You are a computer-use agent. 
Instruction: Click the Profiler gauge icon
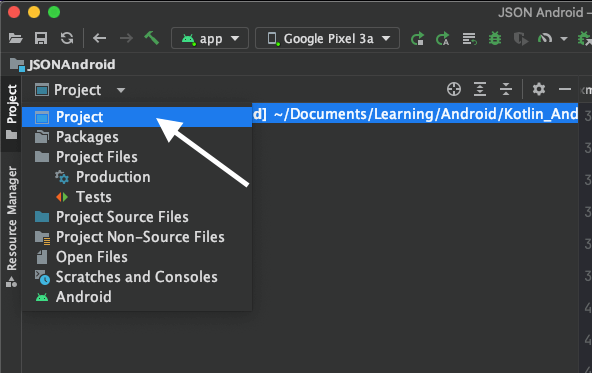[545, 38]
